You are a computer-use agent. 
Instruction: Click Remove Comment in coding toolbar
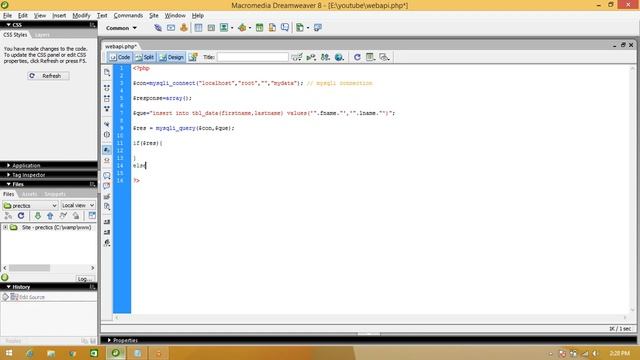pyautogui.click(x=107, y=187)
